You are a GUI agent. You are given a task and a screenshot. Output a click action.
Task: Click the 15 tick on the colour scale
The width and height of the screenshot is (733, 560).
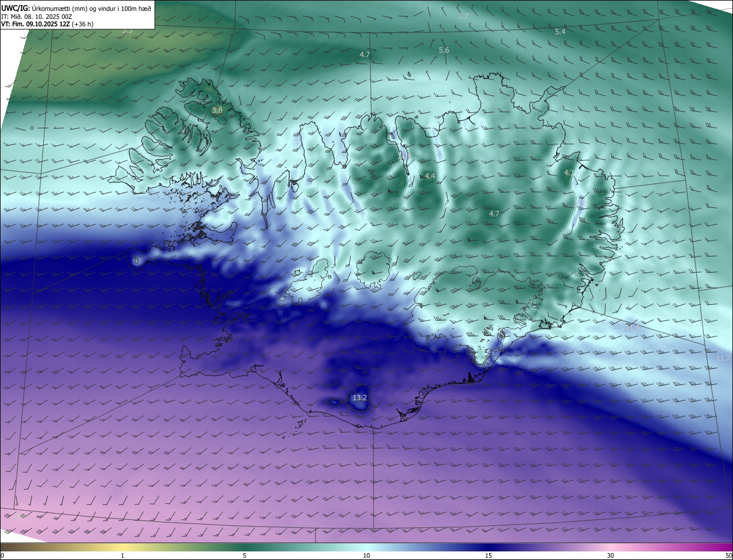(x=488, y=555)
